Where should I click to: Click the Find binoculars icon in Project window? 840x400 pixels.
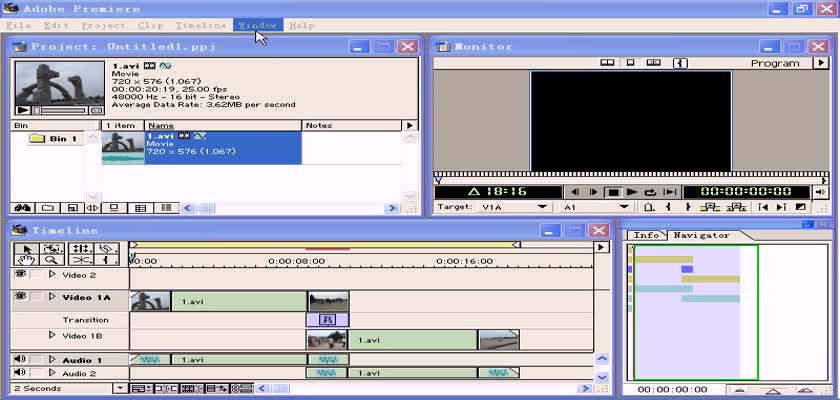tap(22, 208)
